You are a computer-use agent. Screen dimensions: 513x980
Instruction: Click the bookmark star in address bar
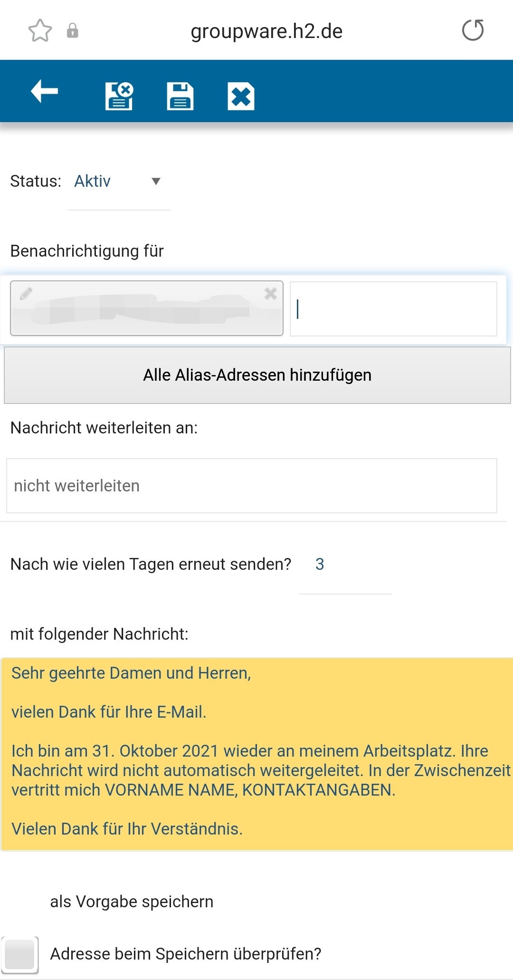click(40, 31)
